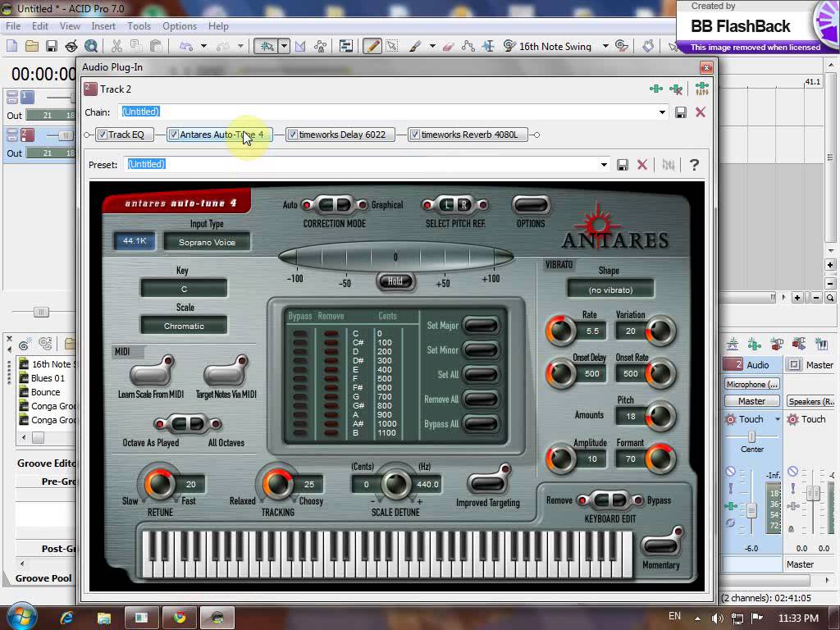Select the Erase tool in toolbar
The image size is (840, 630).
click(449, 47)
